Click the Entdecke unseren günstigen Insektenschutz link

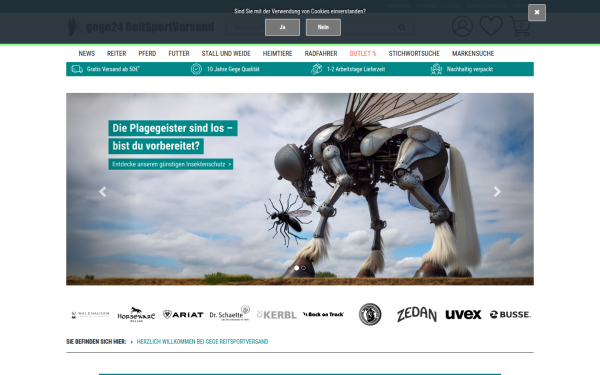(x=171, y=164)
